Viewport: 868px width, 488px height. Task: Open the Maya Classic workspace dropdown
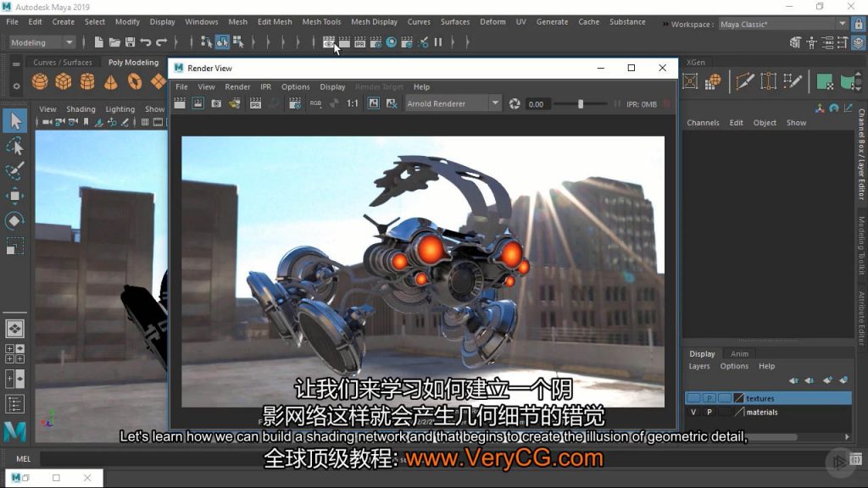point(842,25)
